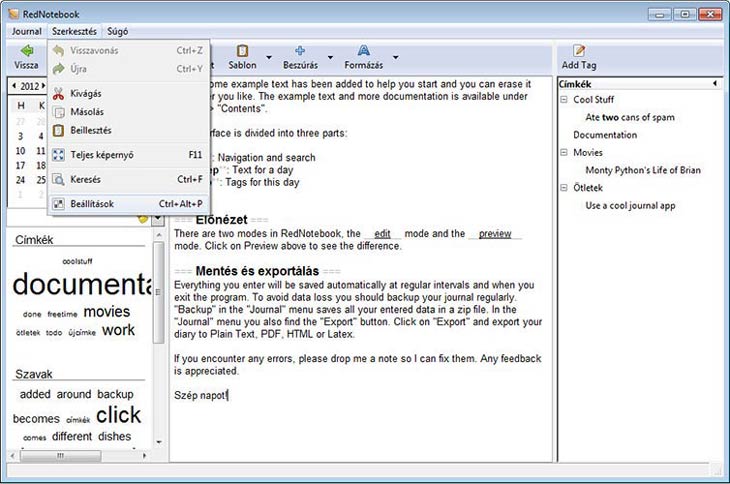Screen dimensions: 730x484
Task: Click the green Vissza back arrow
Action: [x=26, y=50]
